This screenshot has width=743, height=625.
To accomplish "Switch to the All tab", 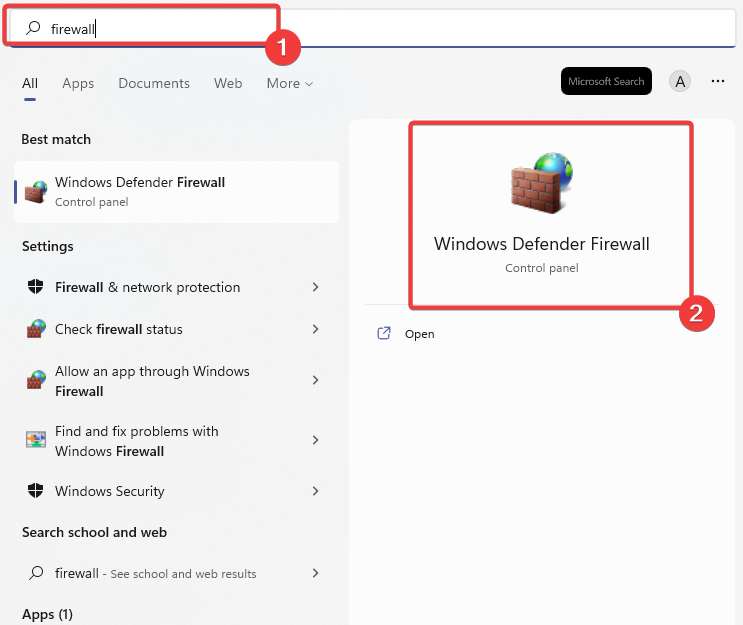I will tap(30, 83).
